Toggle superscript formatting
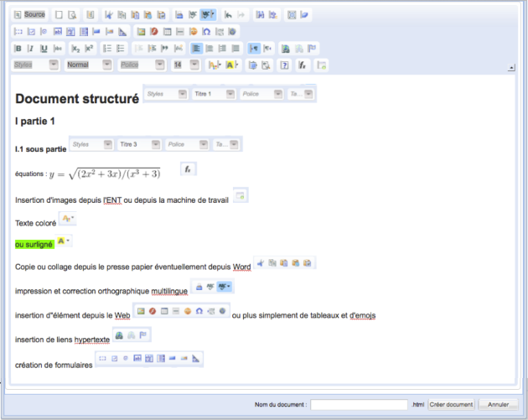The height and width of the screenshot is (420, 528). click(89, 49)
